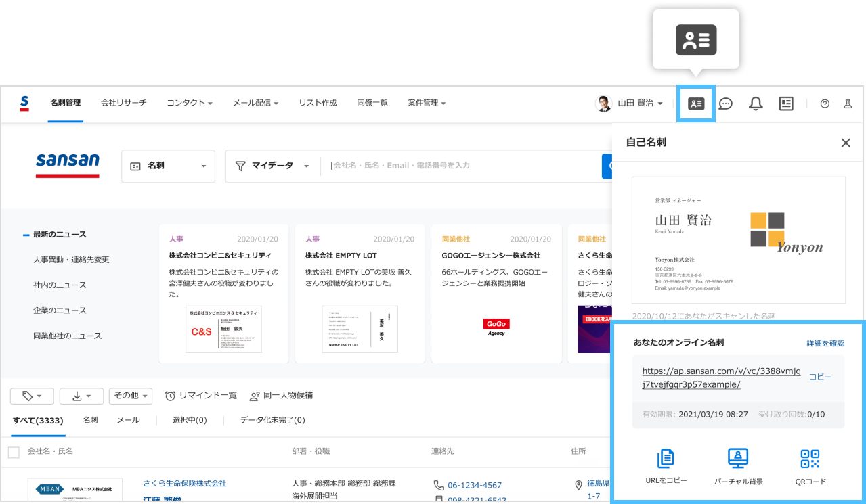This screenshot has height=504, width=866.
Task: Click the 会社名・氏名 column header
Action: click(x=50, y=451)
